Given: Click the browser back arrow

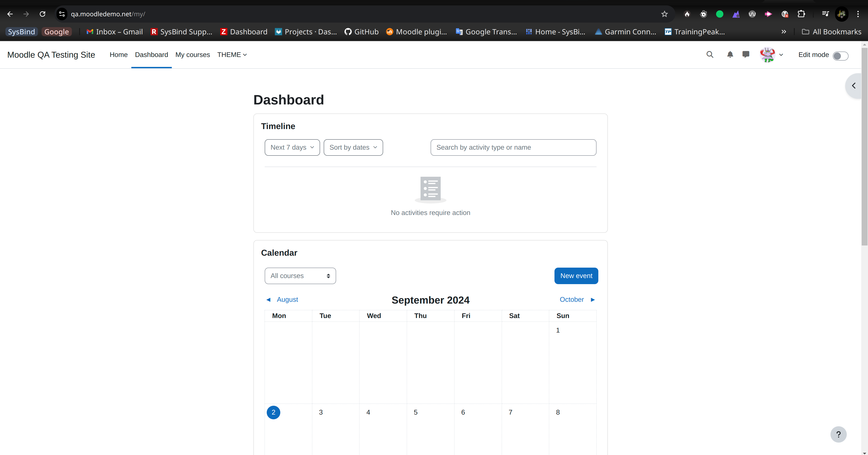Looking at the screenshot, I should [10, 14].
